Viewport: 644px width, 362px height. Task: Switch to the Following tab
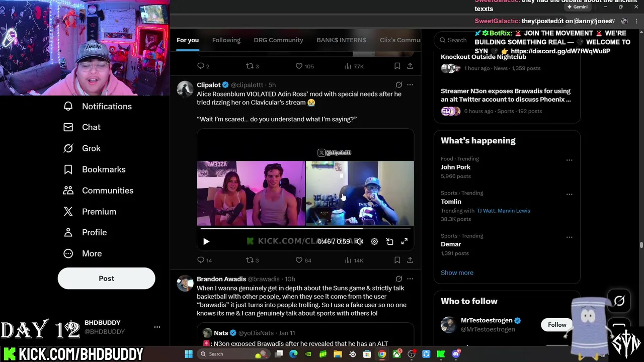[x=226, y=40]
